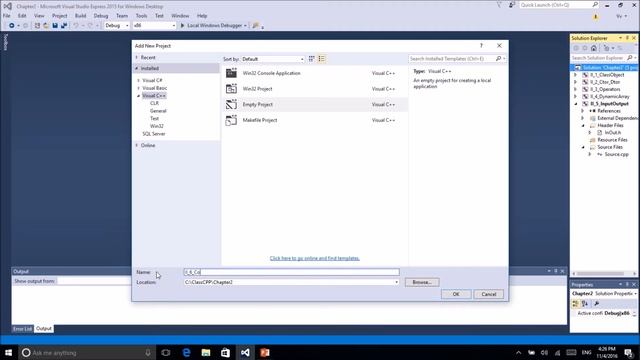Open the Debug configuration dropdown
640x360 pixels.
pyautogui.click(x=116, y=25)
